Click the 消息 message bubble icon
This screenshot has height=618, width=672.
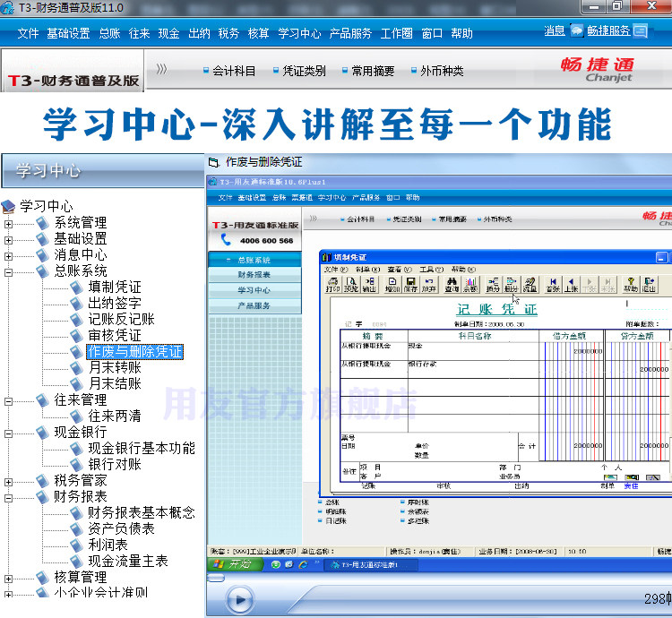(577, 30)
